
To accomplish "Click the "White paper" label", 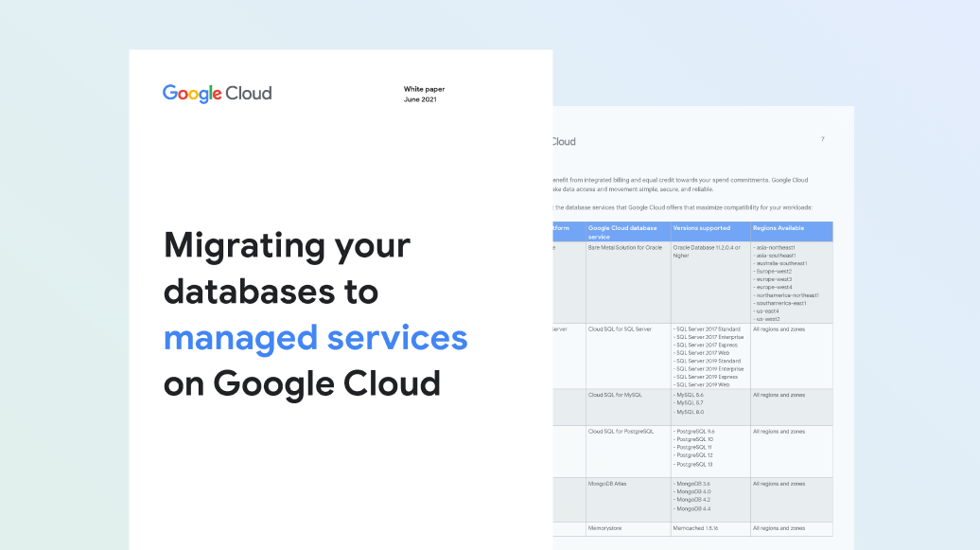I will click(x=425, y=89).
